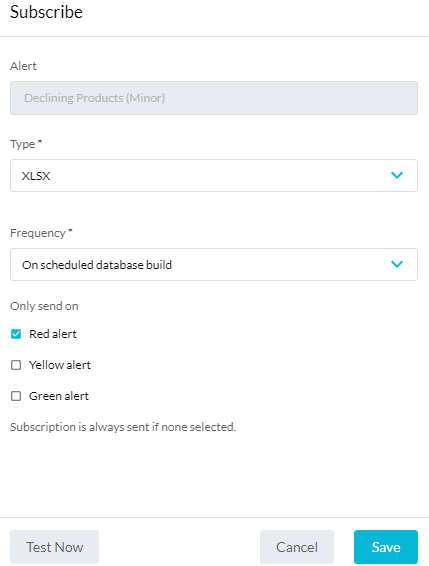Screen dimensions: 429x566
Task: Click the Subscribe dialog heading
Action: (46, 12)
